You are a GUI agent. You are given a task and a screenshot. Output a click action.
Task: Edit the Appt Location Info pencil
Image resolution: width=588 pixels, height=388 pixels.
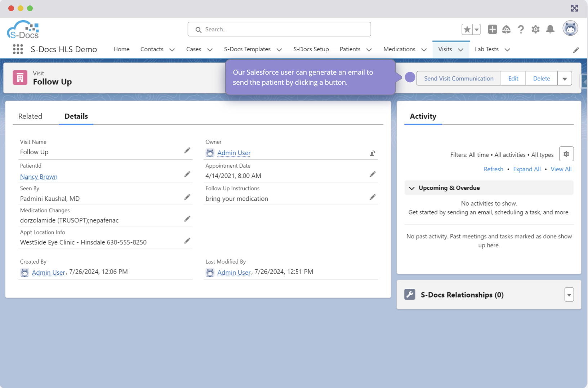(187, 241)
